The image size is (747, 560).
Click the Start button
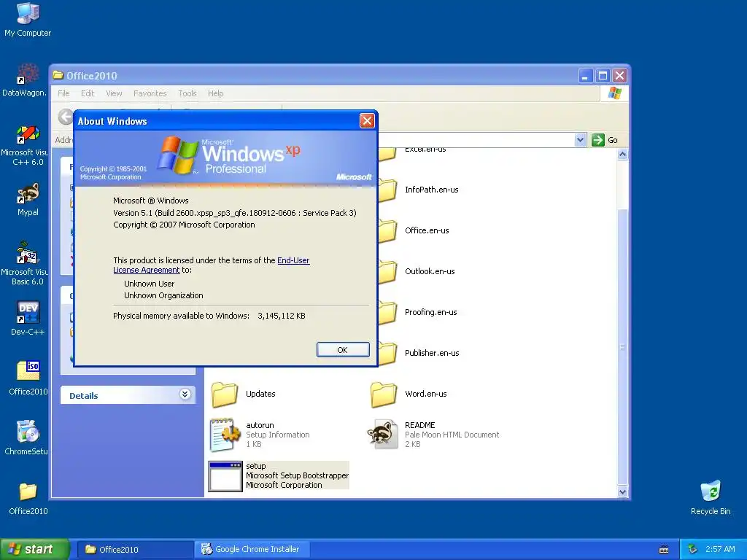[x=35, y=549]
